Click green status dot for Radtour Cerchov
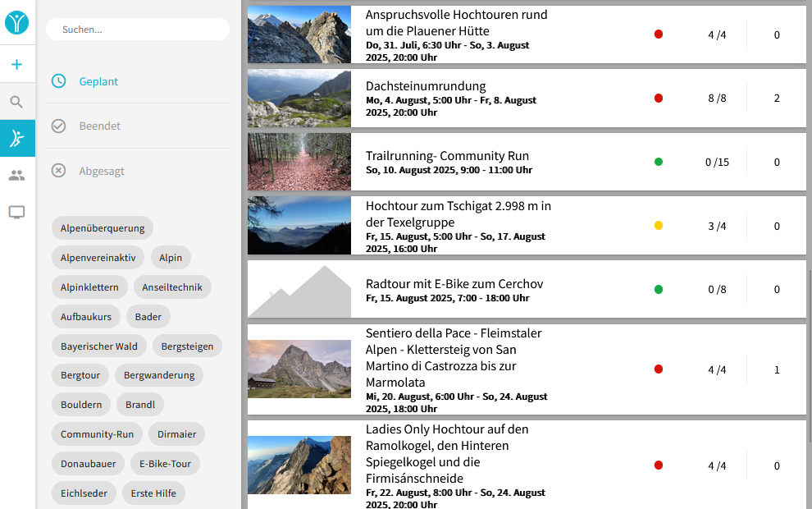812x509 pixels. [x=659, y=289]
